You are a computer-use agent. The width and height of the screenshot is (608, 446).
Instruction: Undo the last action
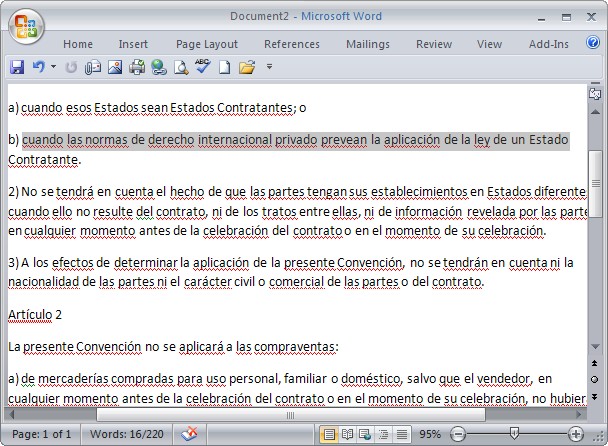tap(39, 67)
